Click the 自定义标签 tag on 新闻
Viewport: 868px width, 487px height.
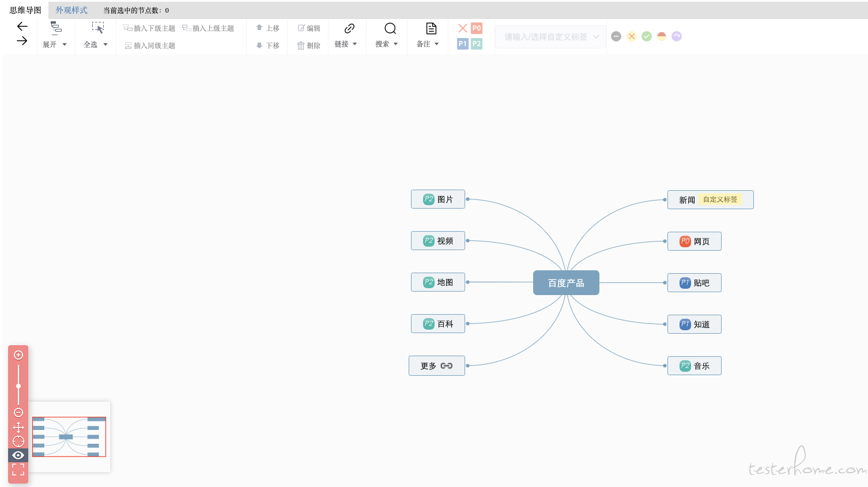(x=720, y=199)
